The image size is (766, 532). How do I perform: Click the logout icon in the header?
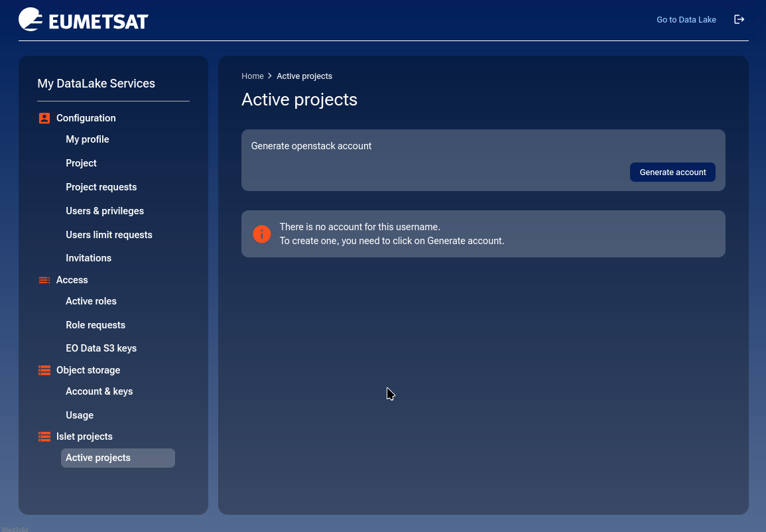[739, 19]
